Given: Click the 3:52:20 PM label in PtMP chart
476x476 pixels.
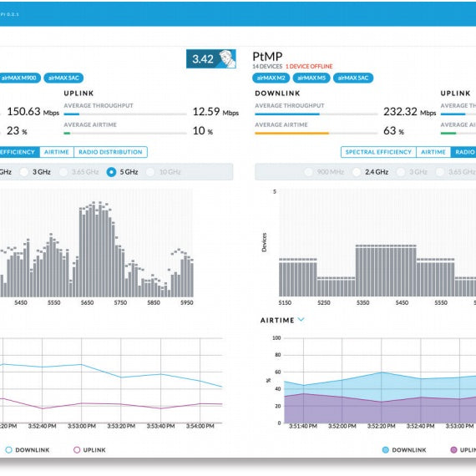Looking at the screenshot, I should coord(382,426).
